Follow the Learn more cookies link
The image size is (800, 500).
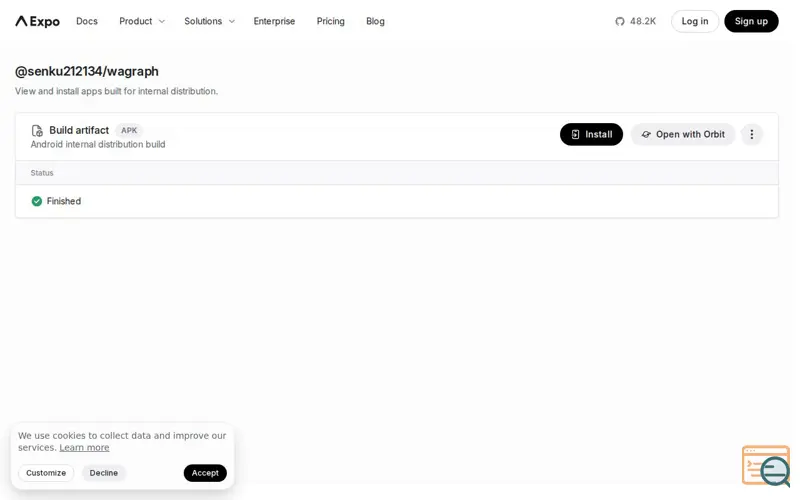pyautogui.click(x=84, y=447)
